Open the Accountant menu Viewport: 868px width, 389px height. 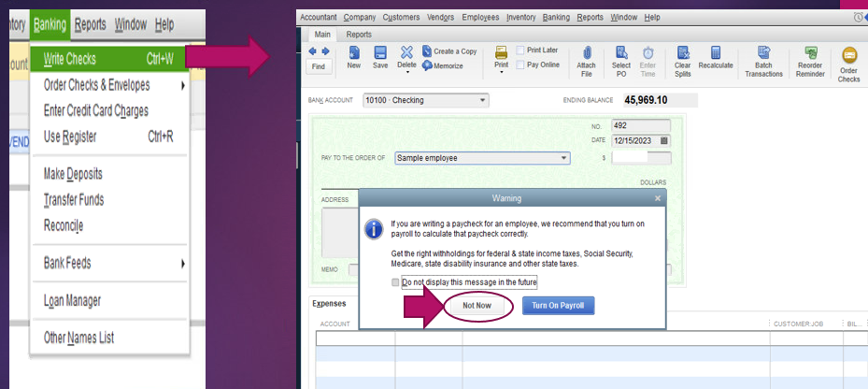pyautogui.click(x=319, y=17)
